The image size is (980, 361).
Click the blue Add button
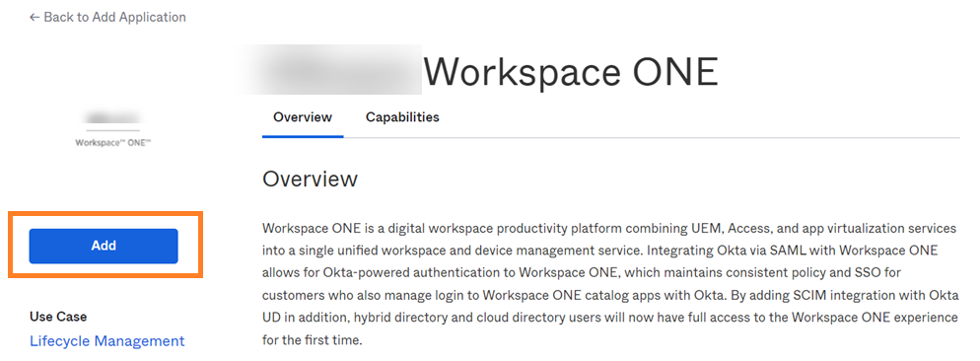click(x=104, y=246)
